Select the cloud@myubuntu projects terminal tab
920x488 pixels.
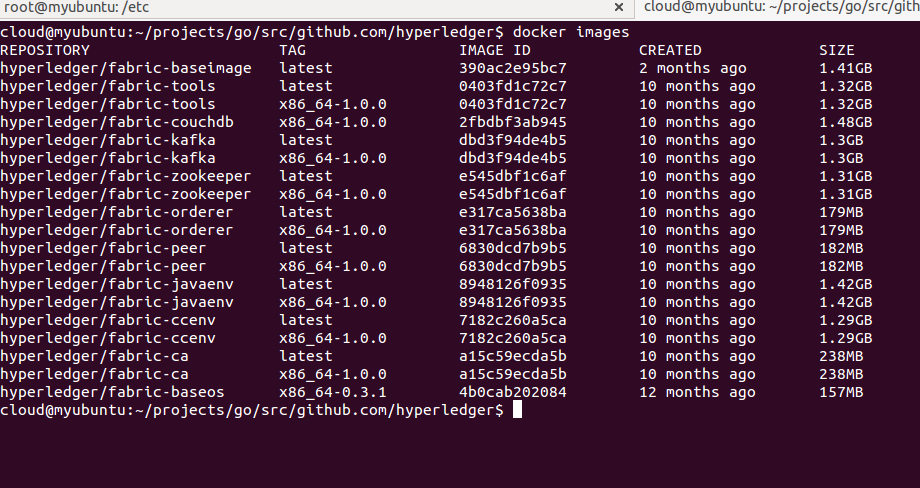780,8
